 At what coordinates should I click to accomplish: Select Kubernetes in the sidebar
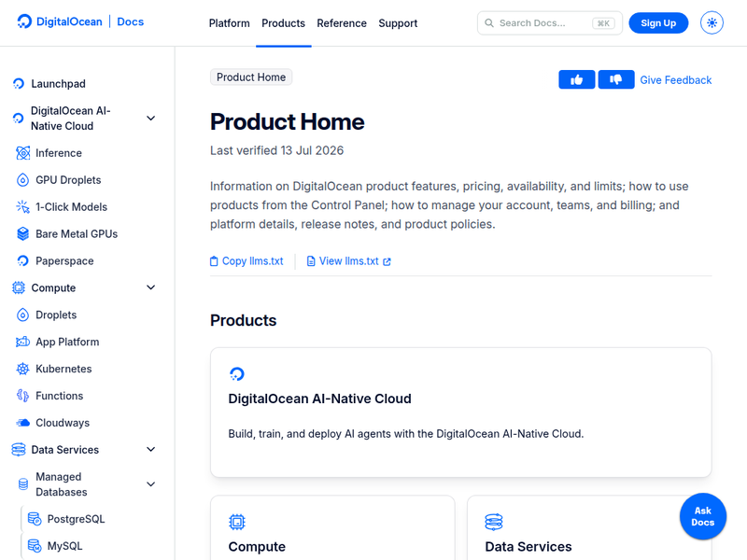coord(63,369)
